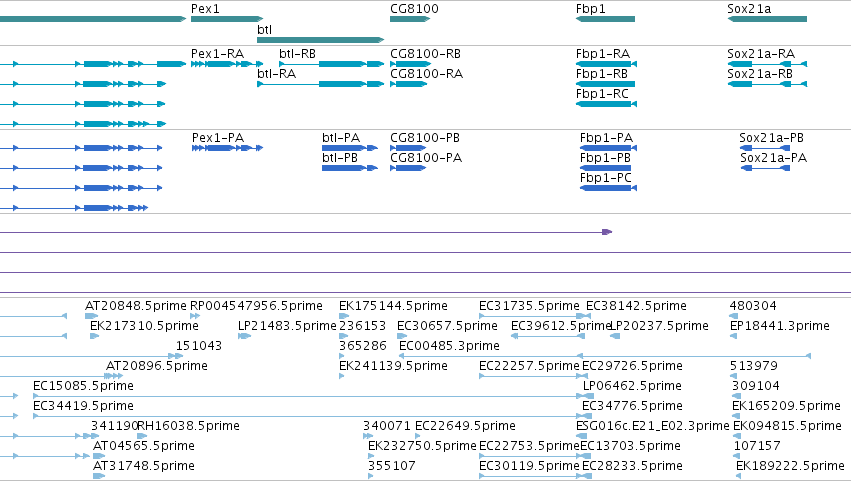Select the Pex1 gene bar
851x481 pixels.
[227, 19]
